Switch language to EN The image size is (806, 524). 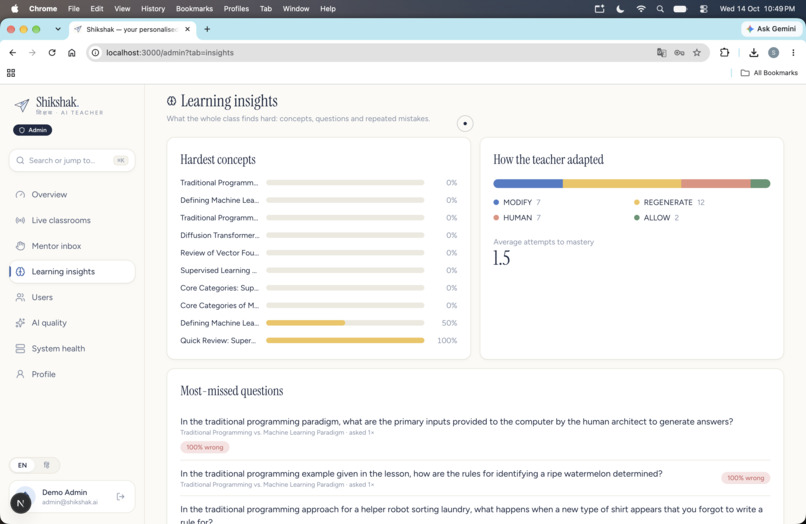pos(22,465)
